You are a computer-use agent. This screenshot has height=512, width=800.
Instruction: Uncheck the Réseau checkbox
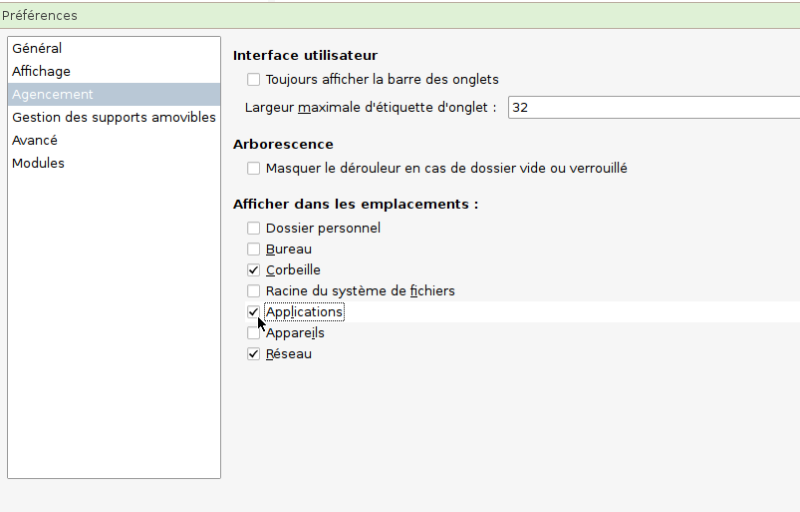point(254,354)
